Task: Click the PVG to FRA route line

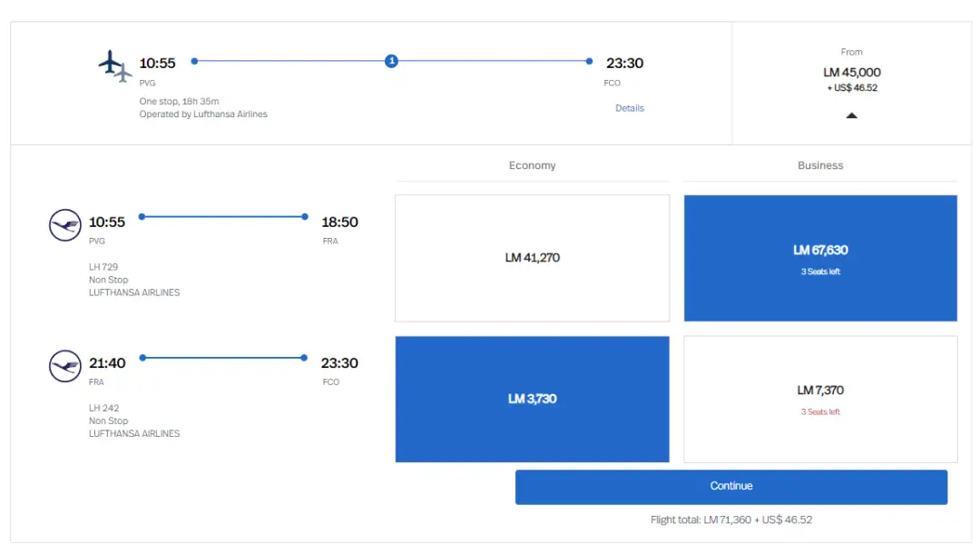Action: click(x=223, y=216)
